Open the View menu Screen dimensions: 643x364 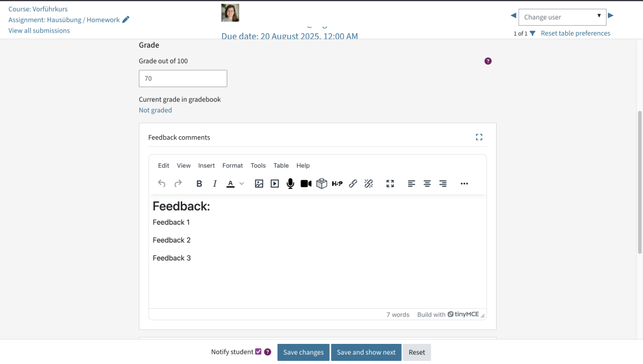pyautogui.click(x=184, y=166)
